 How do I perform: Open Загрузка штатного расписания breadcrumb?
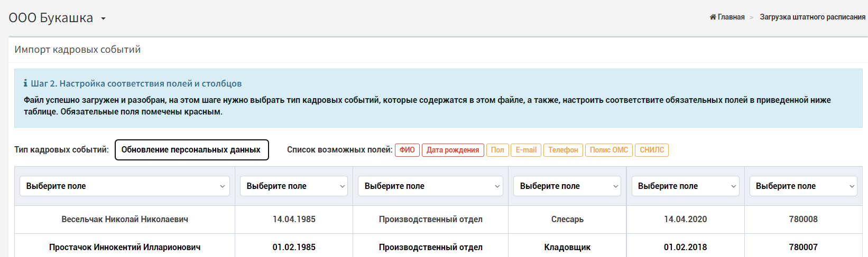pyautogui.click(x=812, y=17)
